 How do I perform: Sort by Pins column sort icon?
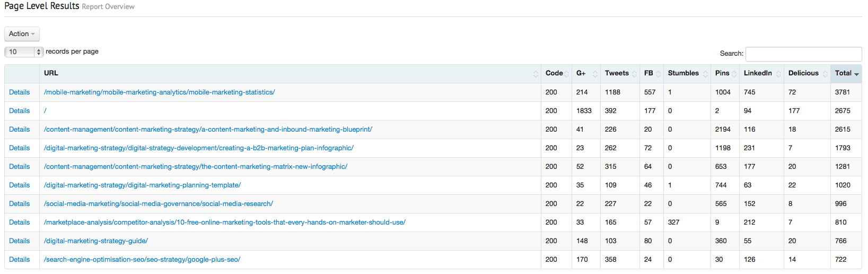tap(734, 74)
